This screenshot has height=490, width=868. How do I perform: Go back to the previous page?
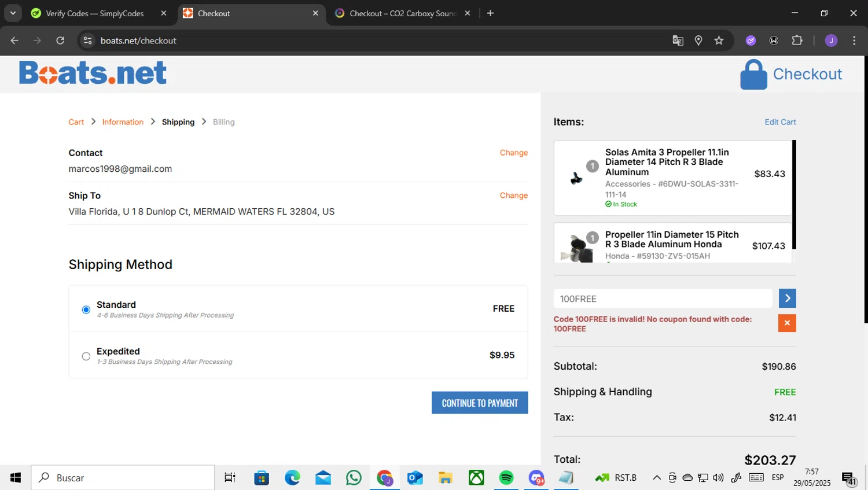click(14, 40)
